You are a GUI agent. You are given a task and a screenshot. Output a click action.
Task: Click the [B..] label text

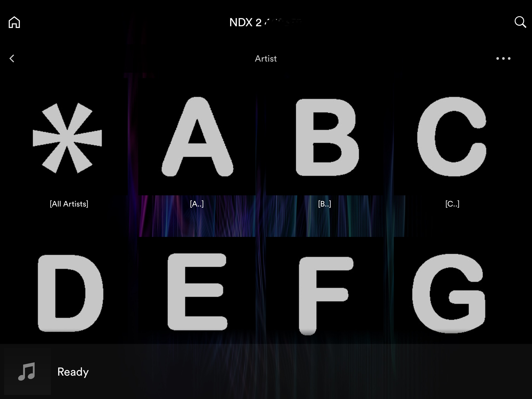tap(324, 204)
